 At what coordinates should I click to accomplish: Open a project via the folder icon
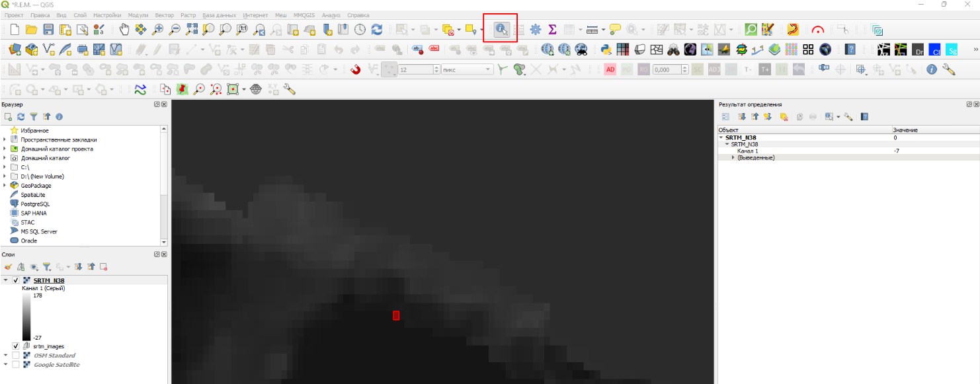tap(31, 29)
